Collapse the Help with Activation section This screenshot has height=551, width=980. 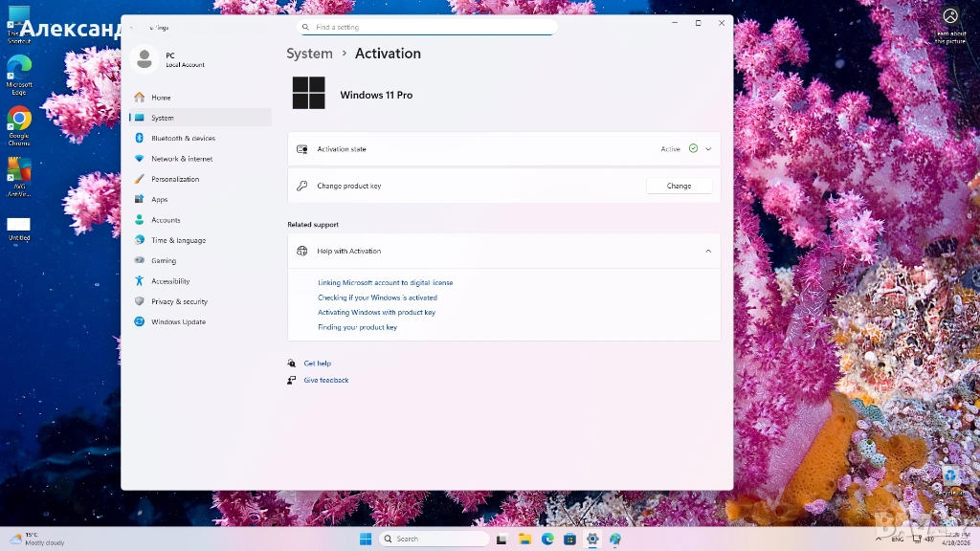(708, 251)
